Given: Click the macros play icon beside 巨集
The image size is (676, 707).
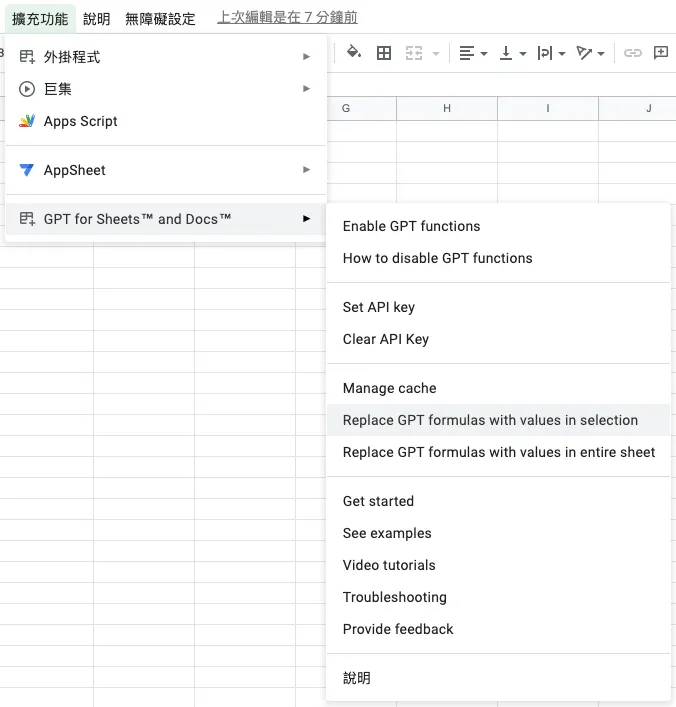Looking at the screenshot, I should click(27, 89).
